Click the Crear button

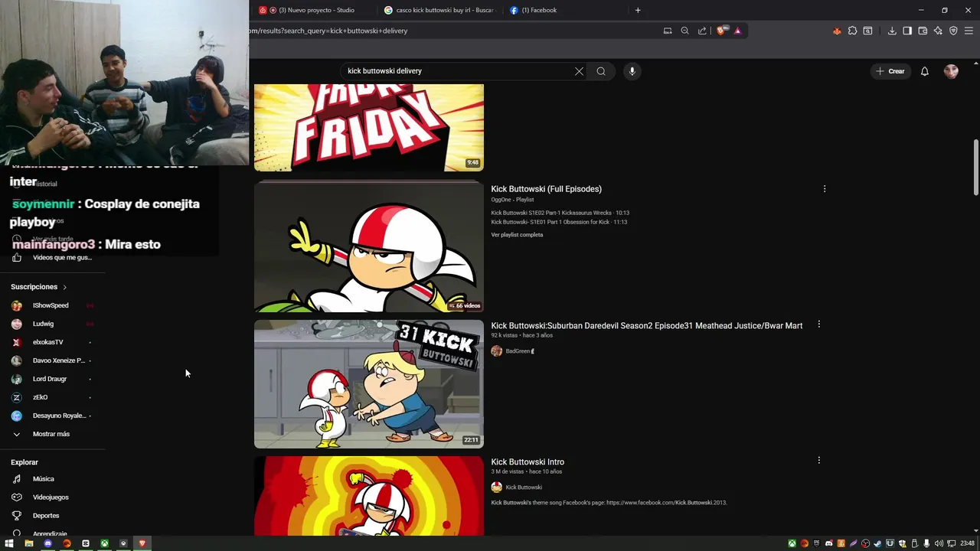click(x=890, y=71)
